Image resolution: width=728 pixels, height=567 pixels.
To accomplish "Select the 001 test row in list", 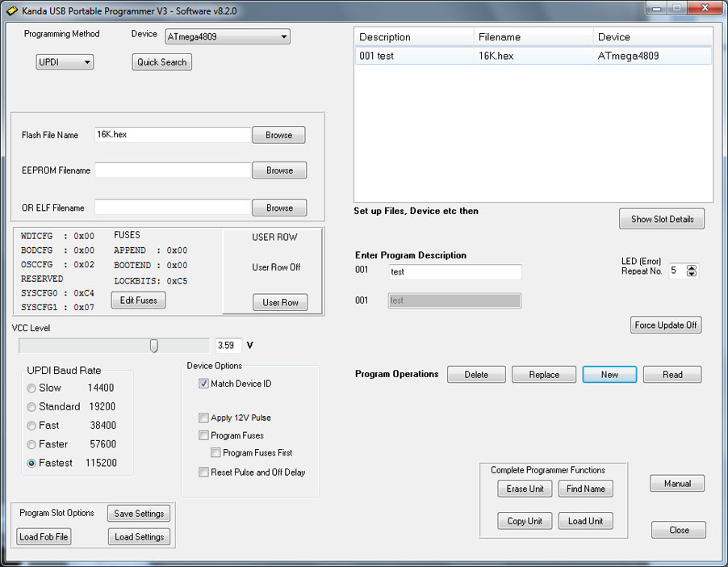I will [x=533, y=56].
